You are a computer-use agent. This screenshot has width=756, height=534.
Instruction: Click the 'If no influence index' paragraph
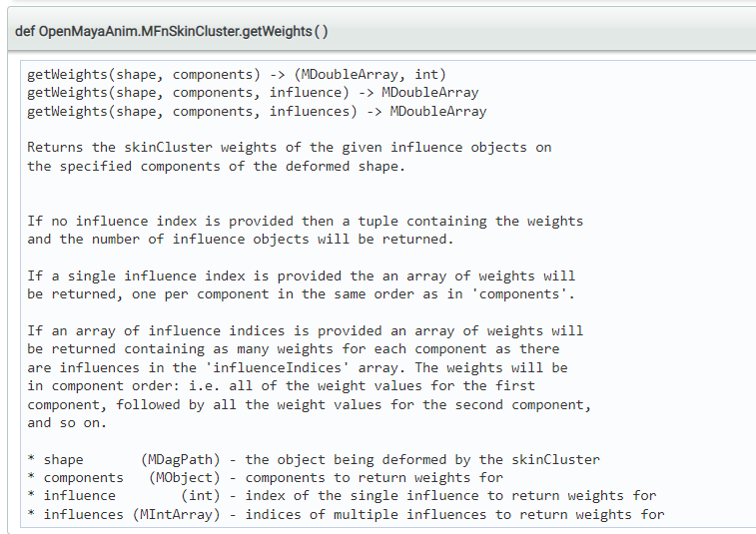coord(305,221)
